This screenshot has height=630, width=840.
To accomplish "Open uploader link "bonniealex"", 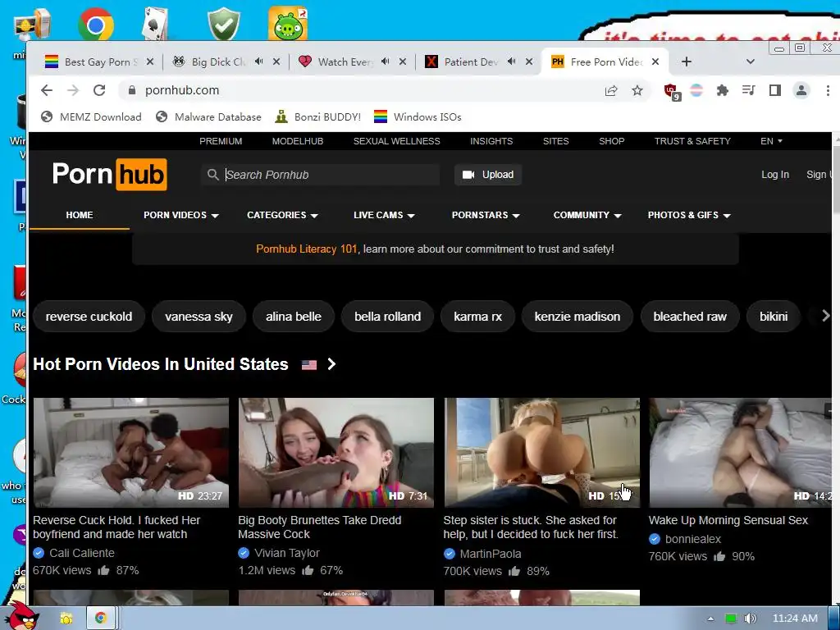I will coord(692,539).
